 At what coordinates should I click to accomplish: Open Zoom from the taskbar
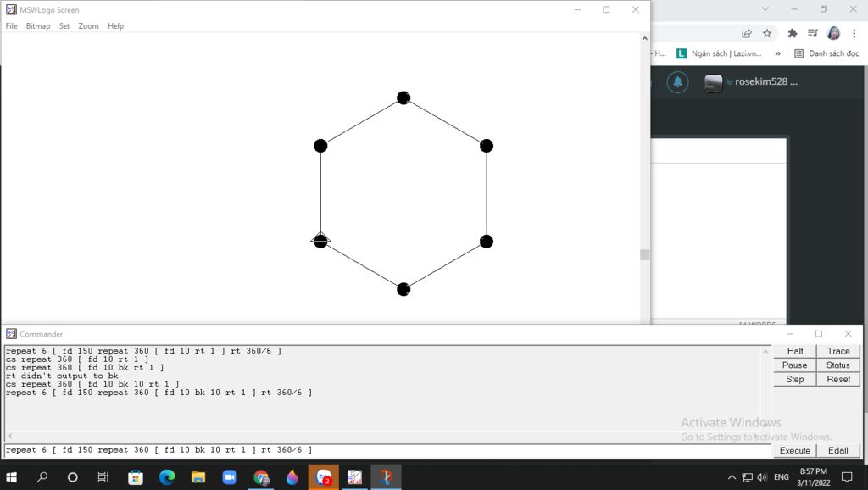tap(229, 476)
